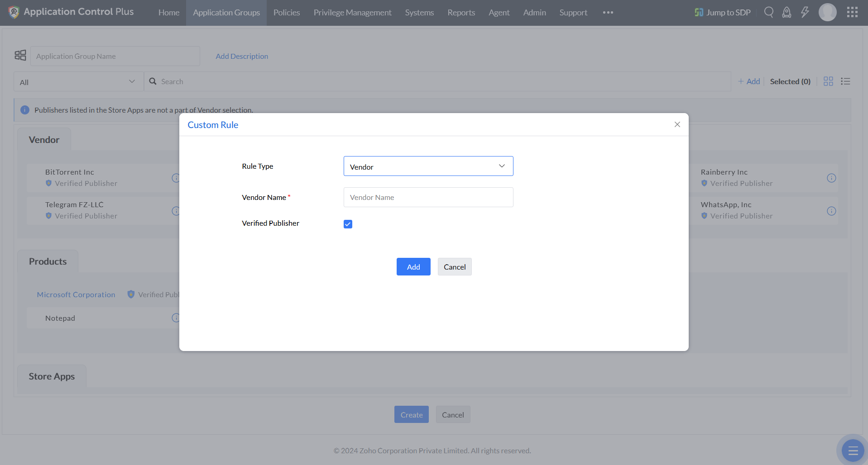868x465 pixels.
Task: Select the BitTorrent Inc vendor card
Action: coord(103,178)
